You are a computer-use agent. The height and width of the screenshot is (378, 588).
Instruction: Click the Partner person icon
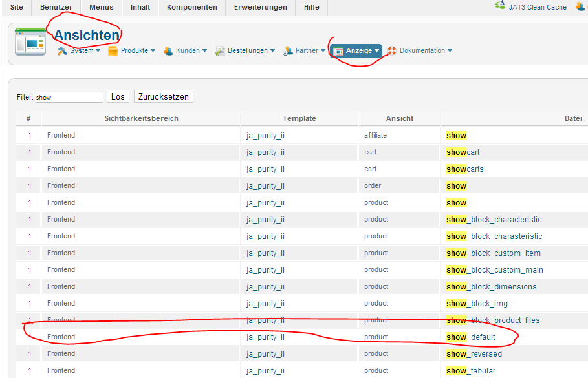[x=289, y=51]
